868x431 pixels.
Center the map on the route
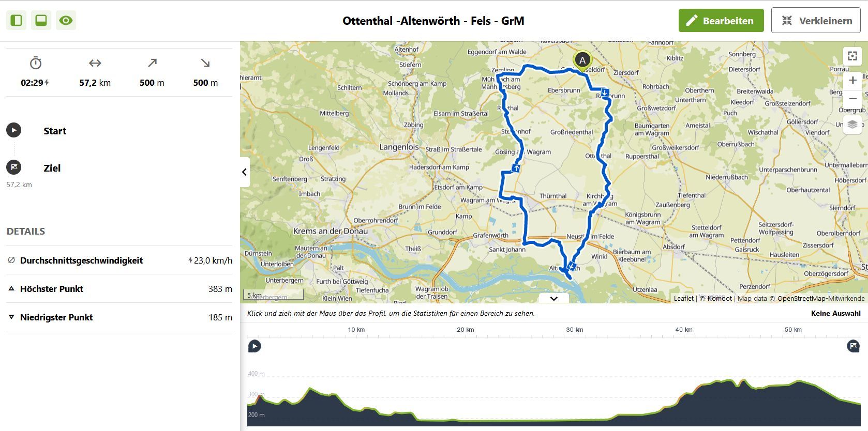852,56
